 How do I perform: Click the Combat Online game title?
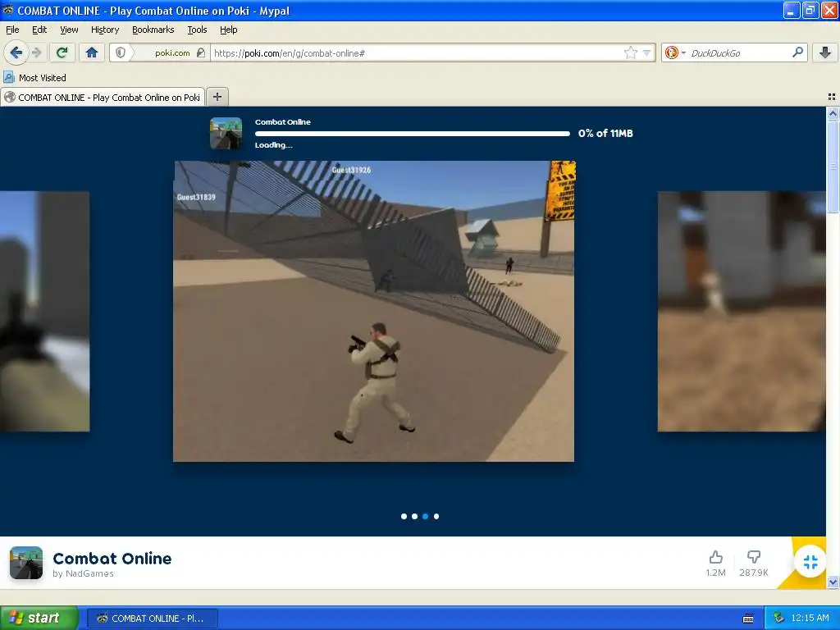tap(112, 558)
